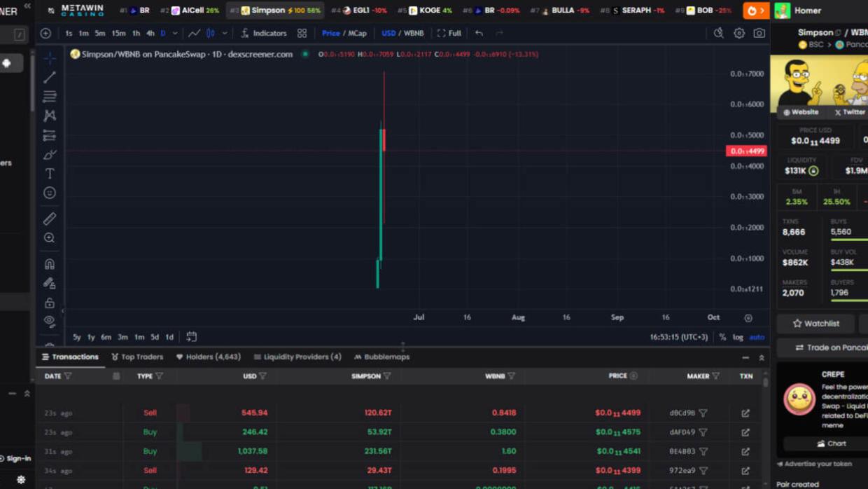868x489 pixels.
Task: Undo the last chart action
Action: [x=479, y=33]
